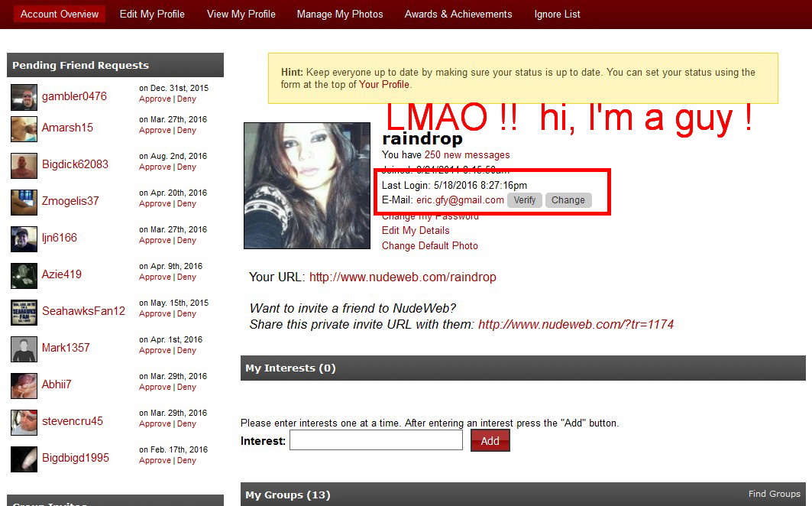
Task: Click the Change Default Photo link
Action: coord(429,246)
